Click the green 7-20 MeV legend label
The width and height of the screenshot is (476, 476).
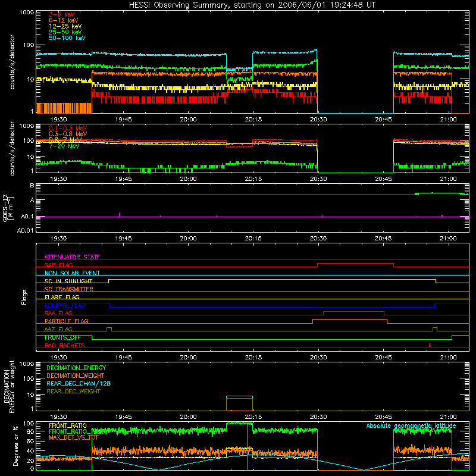pos(64,146)
